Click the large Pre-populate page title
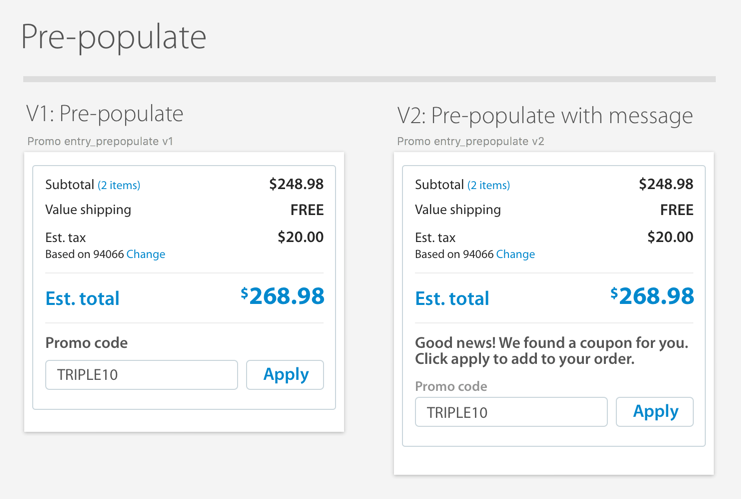The image size is (741, 499). pos(114,37)
